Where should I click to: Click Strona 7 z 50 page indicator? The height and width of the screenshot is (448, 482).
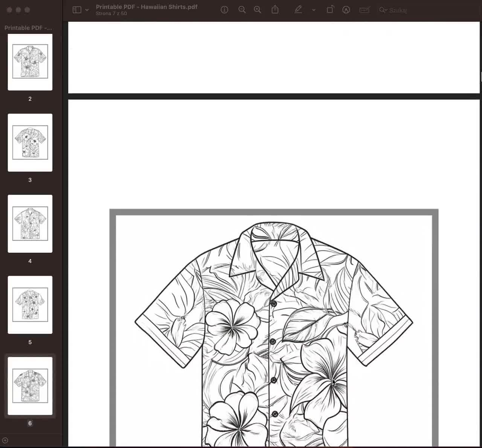(111, 13)
